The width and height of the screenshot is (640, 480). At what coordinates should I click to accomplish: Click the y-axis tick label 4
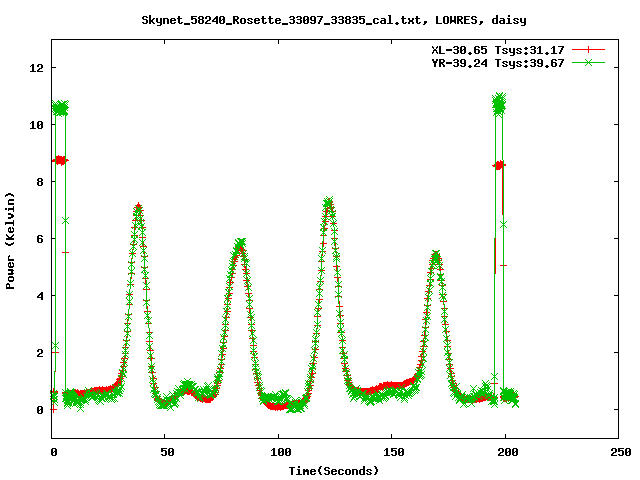point(40,296)
